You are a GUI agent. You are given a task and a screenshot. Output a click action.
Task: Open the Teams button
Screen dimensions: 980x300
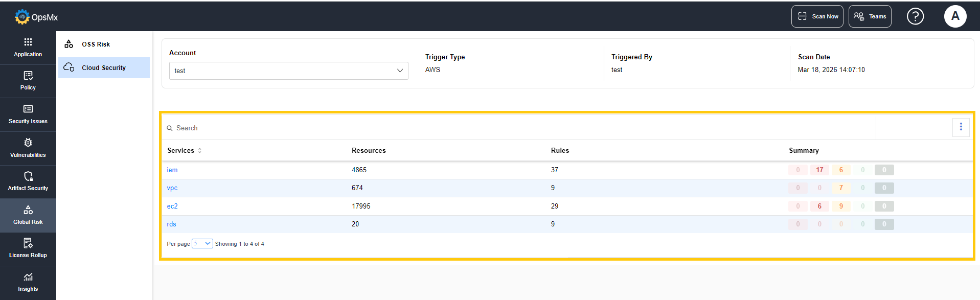(870, 16)
